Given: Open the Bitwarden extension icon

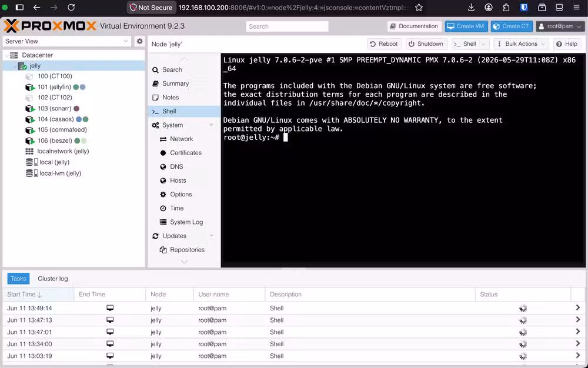Looking at the screenshot, I should 524,7.
